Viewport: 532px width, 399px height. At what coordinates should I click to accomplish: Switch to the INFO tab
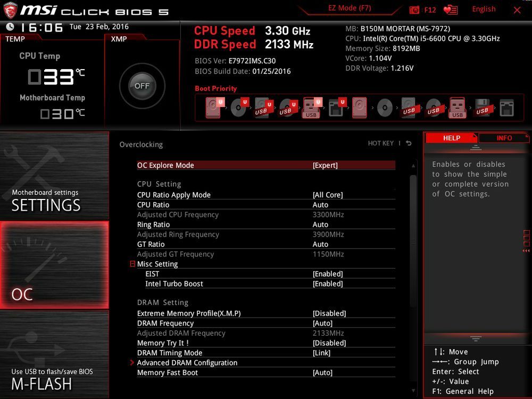504,138
